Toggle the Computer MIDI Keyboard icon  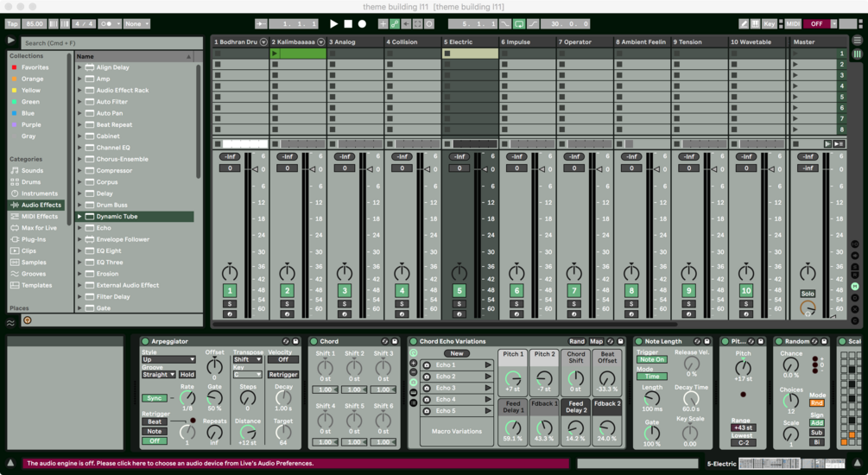[x=755, y=24]
